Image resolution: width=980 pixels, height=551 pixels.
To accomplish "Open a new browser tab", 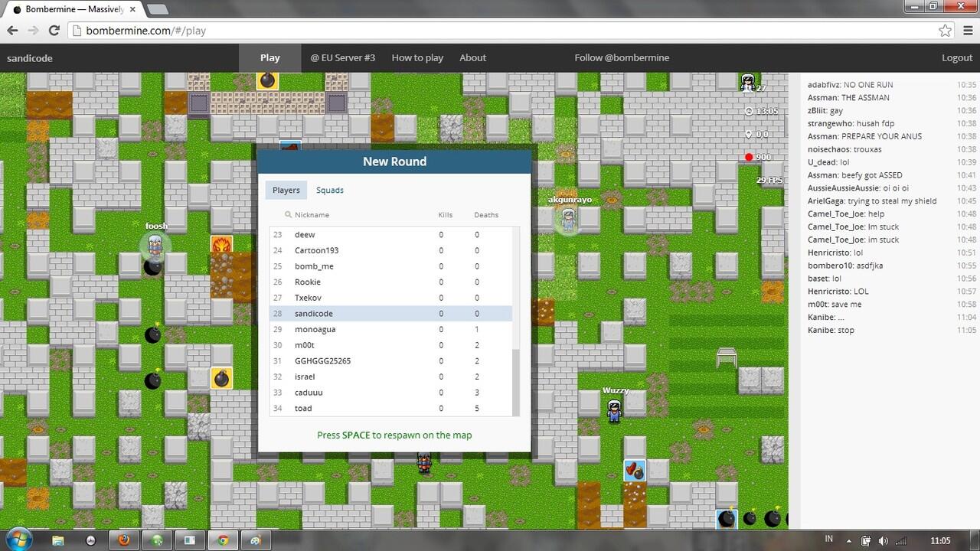I will point(157,10).
